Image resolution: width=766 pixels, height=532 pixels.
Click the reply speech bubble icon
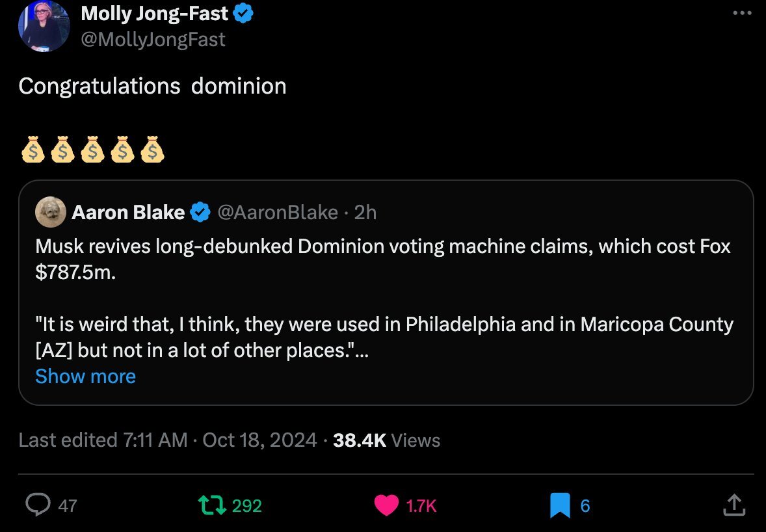[38, 505]
